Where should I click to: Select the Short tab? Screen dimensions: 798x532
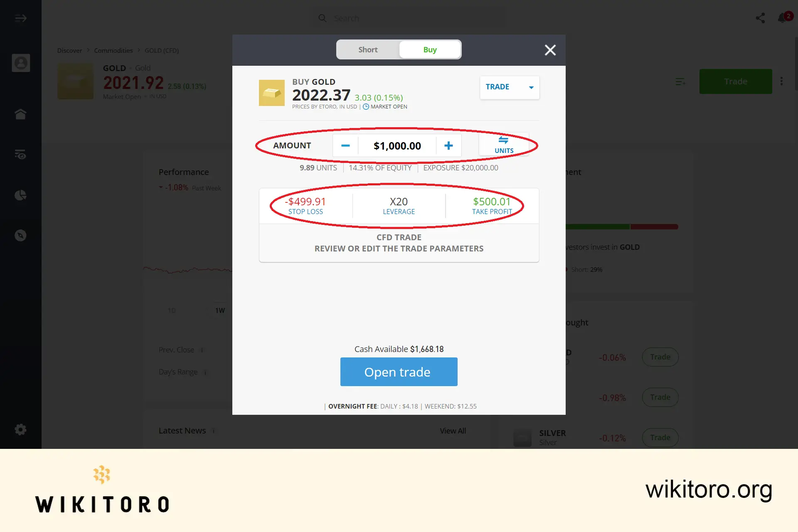pos(367,49)
